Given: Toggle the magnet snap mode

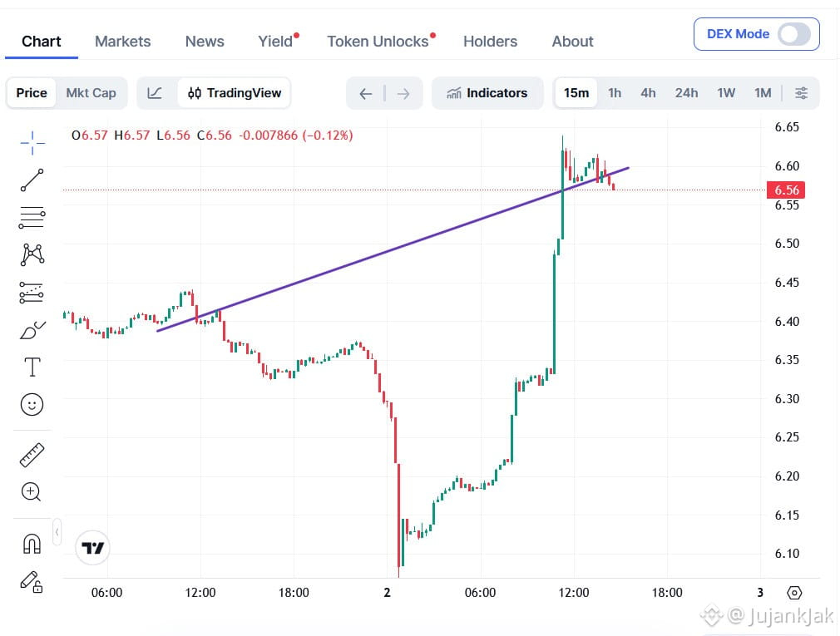Looking at the screenshot, I should point(32,544).
